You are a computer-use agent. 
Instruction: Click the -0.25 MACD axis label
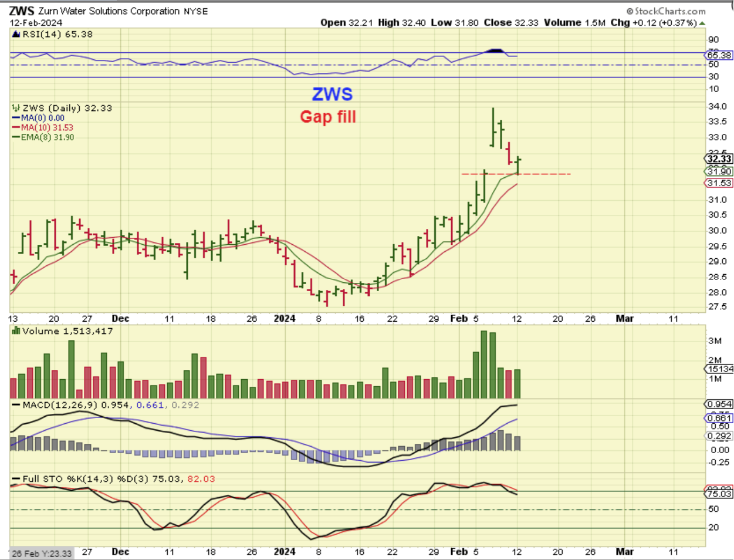point(718,462)
